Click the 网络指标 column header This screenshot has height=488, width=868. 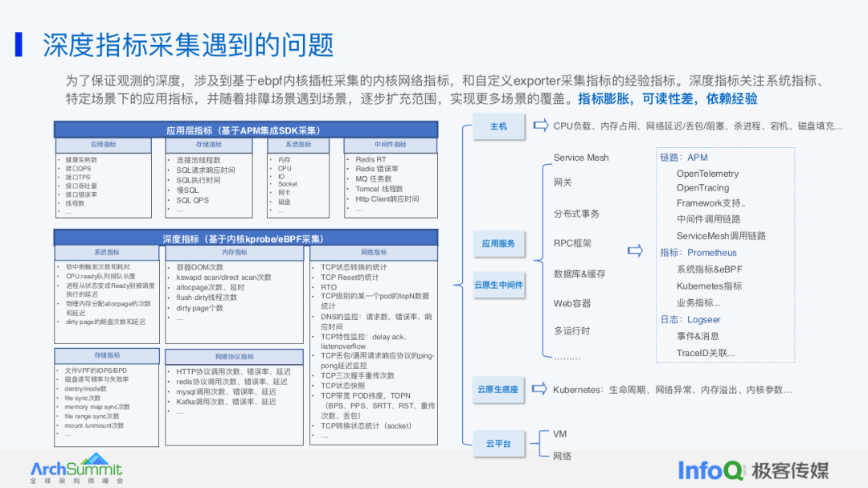click(374, 252)
